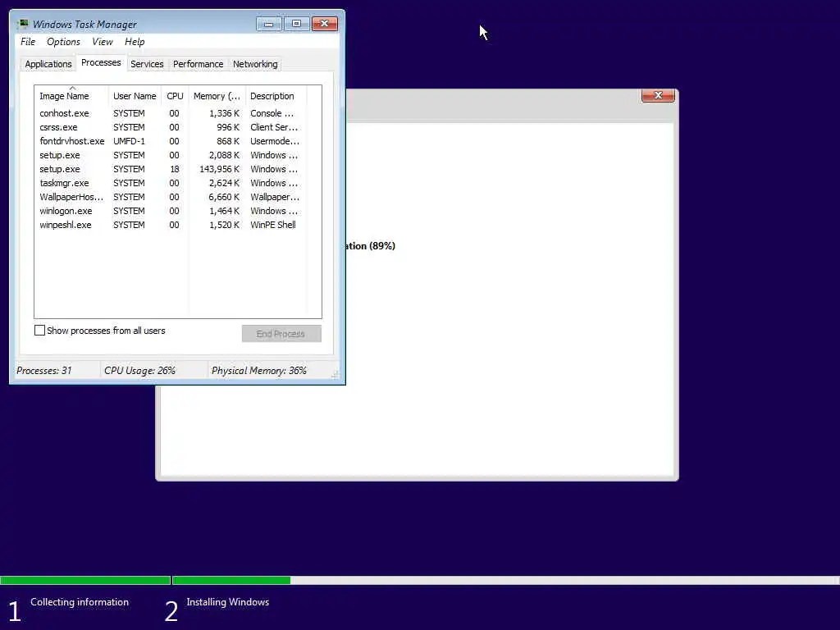Open the Performance tab

(198, 64)
